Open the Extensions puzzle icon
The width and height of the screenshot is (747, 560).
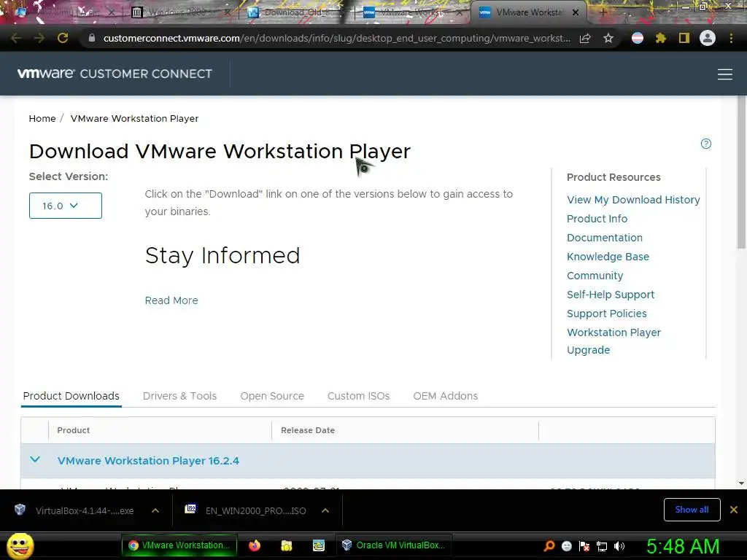coord(661,38)
